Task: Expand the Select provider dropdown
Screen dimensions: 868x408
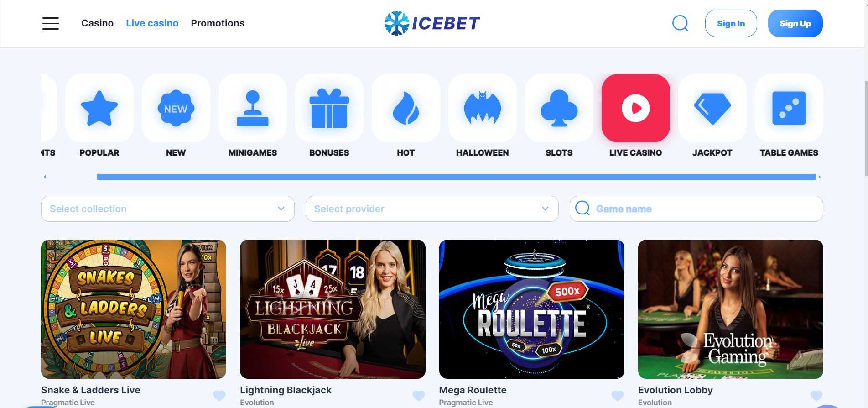Action: click(432, 209)
